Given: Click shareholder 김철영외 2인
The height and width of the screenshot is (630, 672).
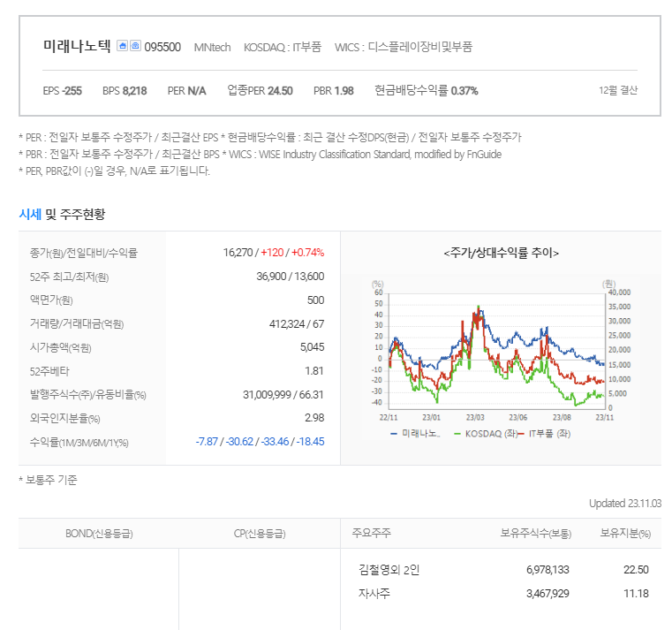Looking at the screenshot, I should [x=389, y=570].
